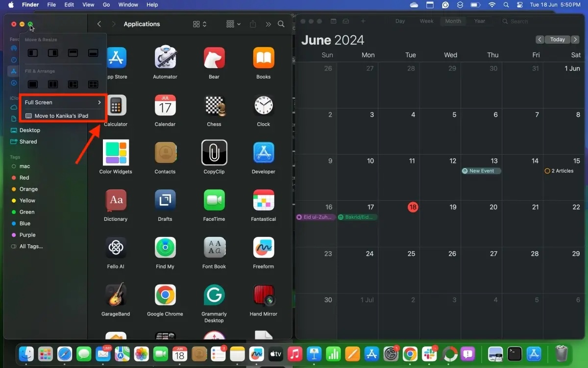This screenshot has width=588, height=368.
Task: Choose the four-quarters Fill & Arrange layout
Action: (x=93, y=84)
